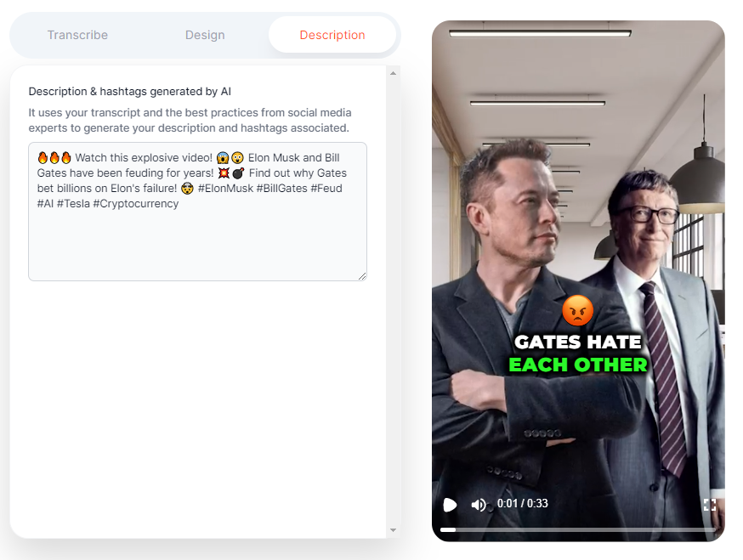Mute the video volume speaker icon
The image size is (743, 560).
coord(479,505)
